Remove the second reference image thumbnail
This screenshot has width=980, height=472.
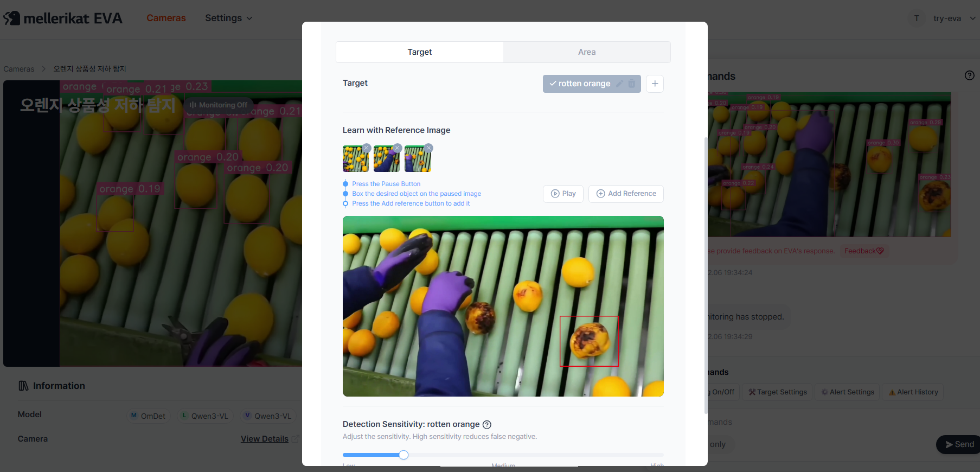[398, 148]
